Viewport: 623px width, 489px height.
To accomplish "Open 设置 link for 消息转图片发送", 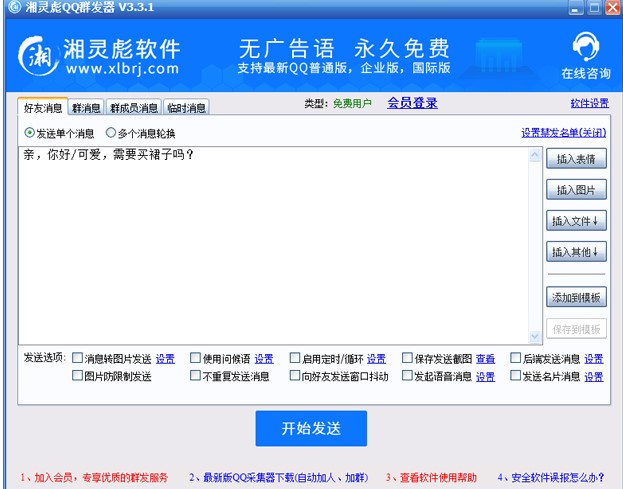I will pos(165,359).
